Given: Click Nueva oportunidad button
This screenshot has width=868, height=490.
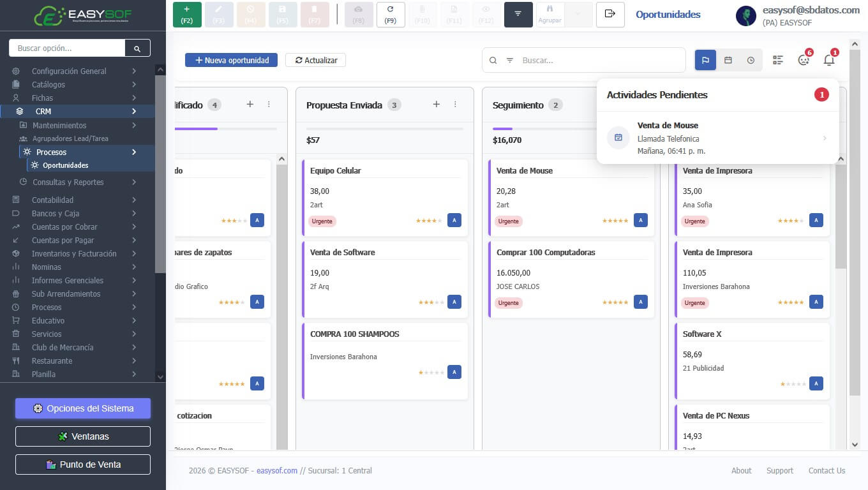Looking at the screenshot, I should tap(231, 60).
